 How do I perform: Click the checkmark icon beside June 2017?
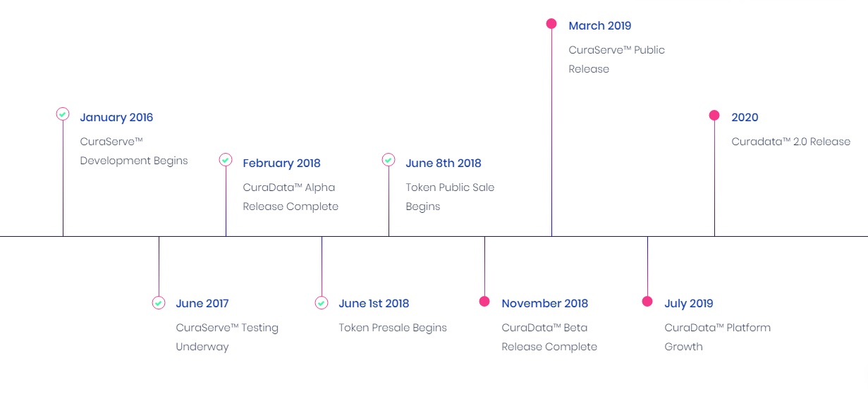[x=159, y=303]
